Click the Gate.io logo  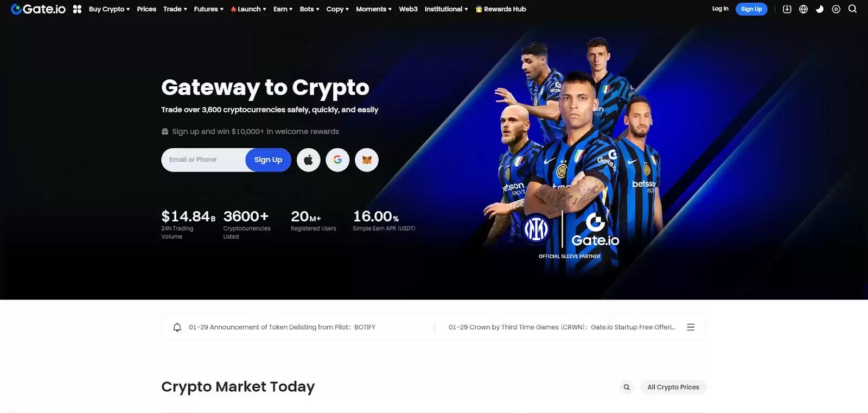click(38, 9)
